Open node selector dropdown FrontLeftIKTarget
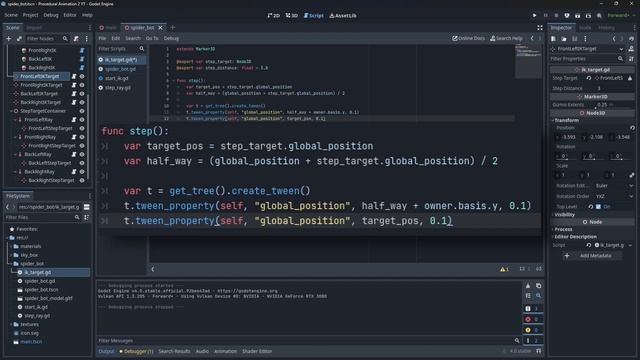Viewport: 640px width, 360px height. (x=587, y=49)
